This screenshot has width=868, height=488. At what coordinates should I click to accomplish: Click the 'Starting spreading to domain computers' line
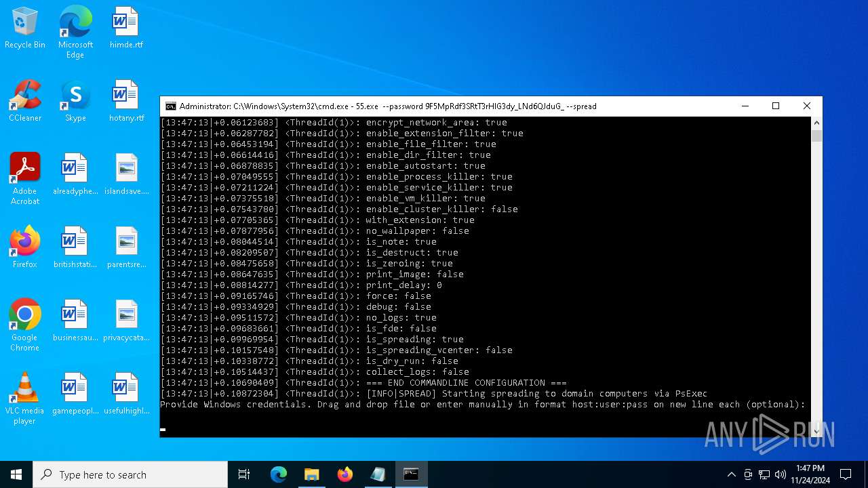[434, 394]
